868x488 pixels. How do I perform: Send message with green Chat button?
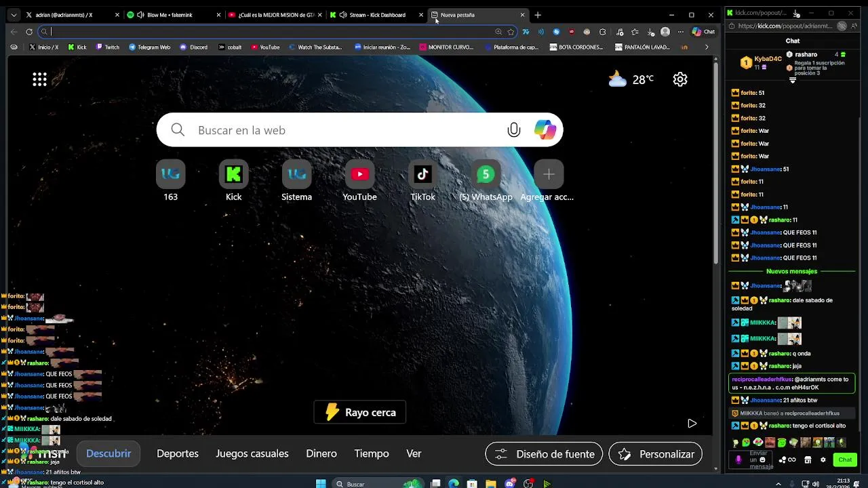845,460
